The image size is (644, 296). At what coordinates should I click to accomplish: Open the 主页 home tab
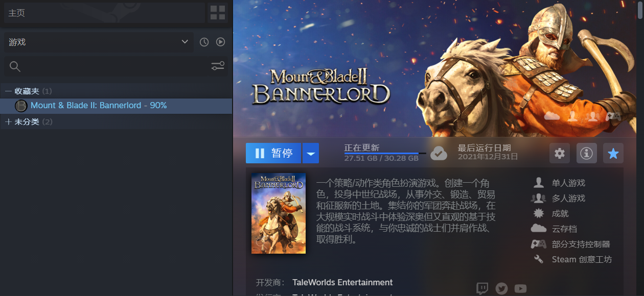(104, 13)
